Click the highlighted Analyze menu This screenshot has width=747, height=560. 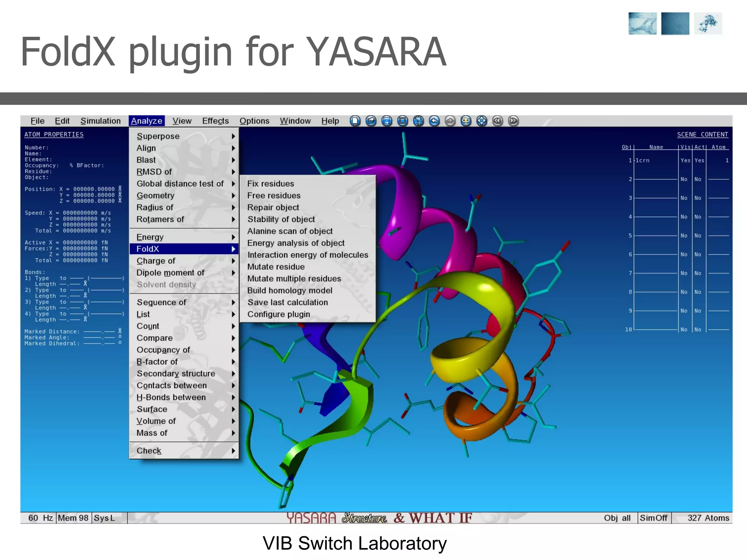tap(147, 121)
